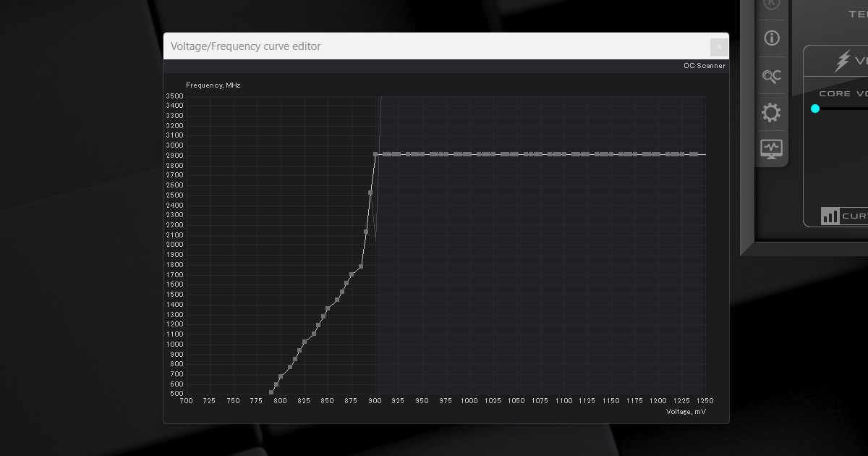Open settings via the gear icon
This screenshot has width=868, height=456.
(772, 112)
